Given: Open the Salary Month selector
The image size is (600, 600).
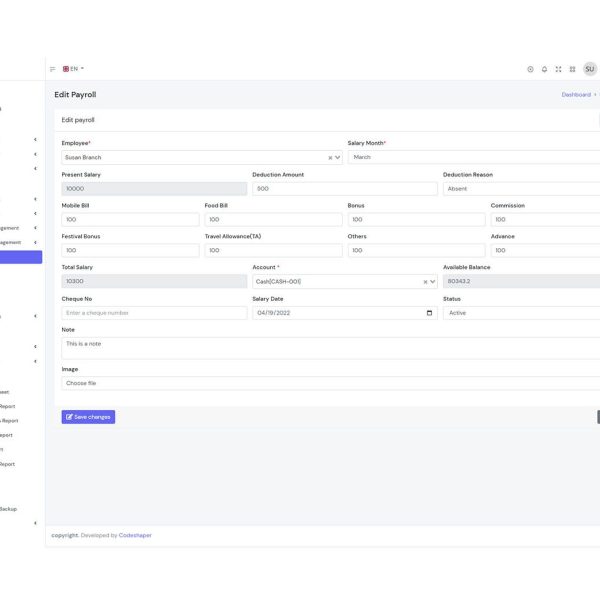Looking at the screenshot, I should (474, 157).
